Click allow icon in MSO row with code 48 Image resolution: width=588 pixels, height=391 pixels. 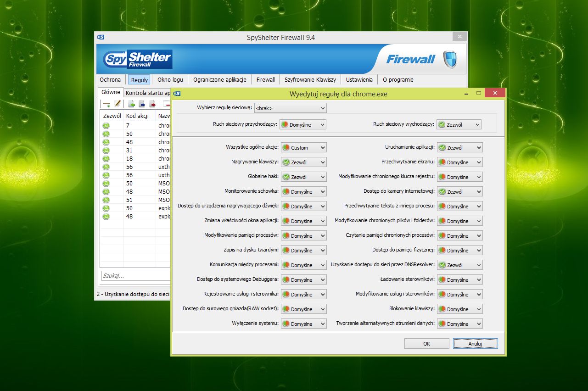point(106,192)
